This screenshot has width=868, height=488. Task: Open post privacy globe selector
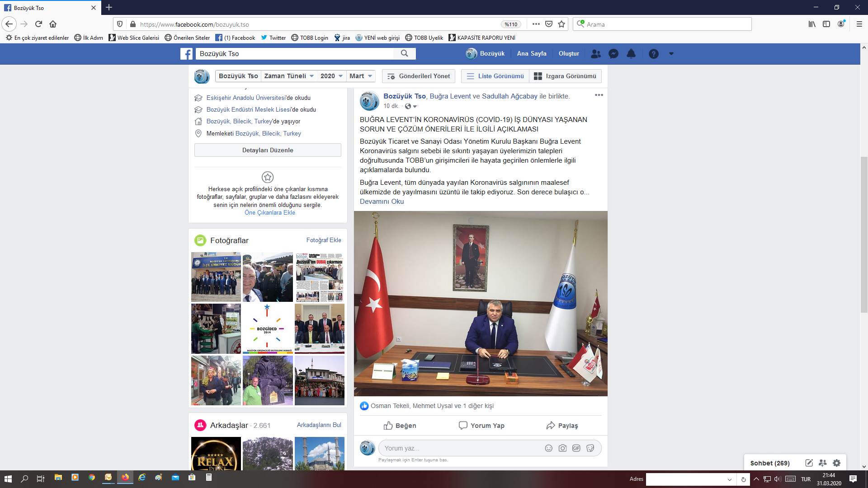click(410, 106)
